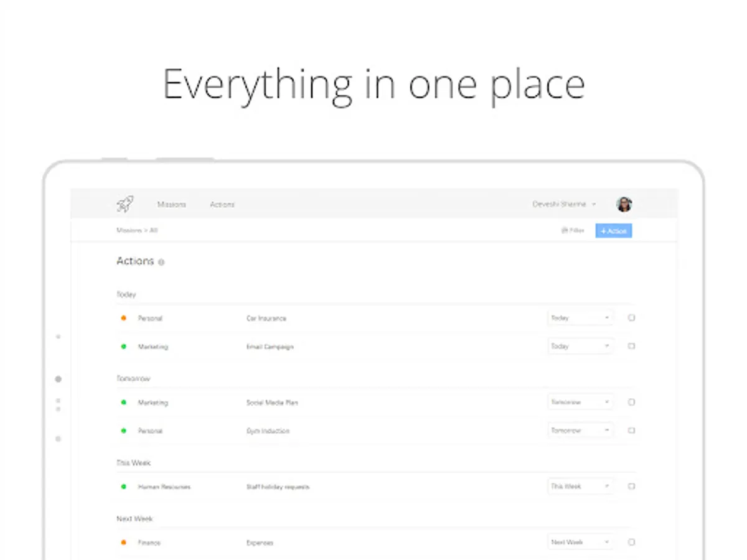
Task: Click the blue + Action button
Action: (x=614, y=231)
